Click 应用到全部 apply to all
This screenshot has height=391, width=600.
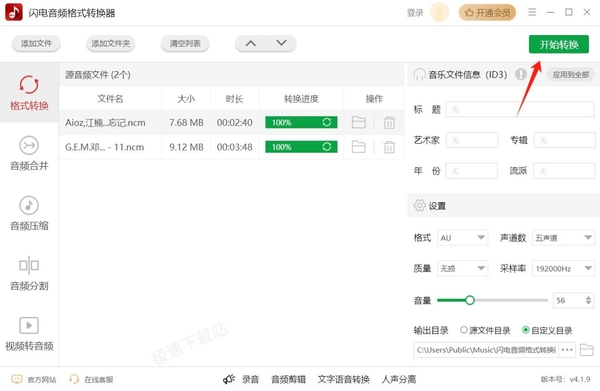point(571,74)
